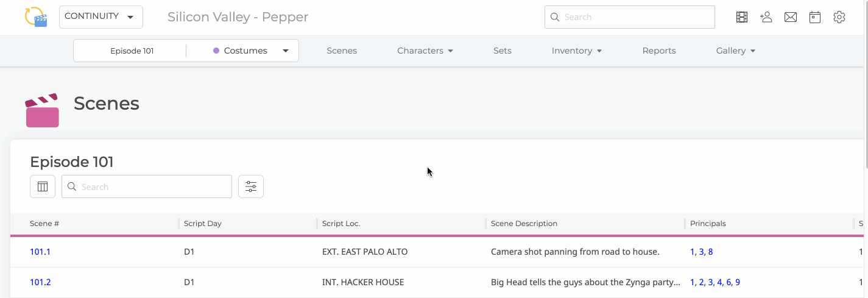868x298 pixels.
Task: Open the calendar icon in header
Action: (815, 17)
